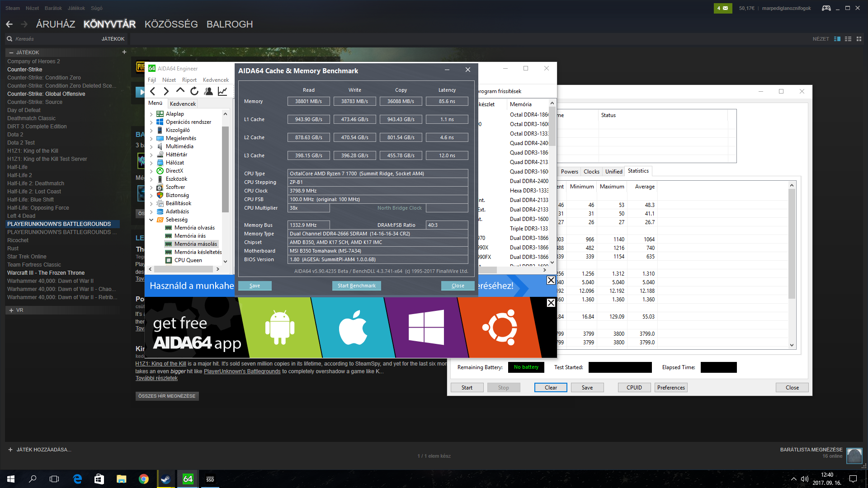868x488 pixels.
Task: Click BARÁTLISTA MEGNÉZÉSE friends list
Action: 811,450
